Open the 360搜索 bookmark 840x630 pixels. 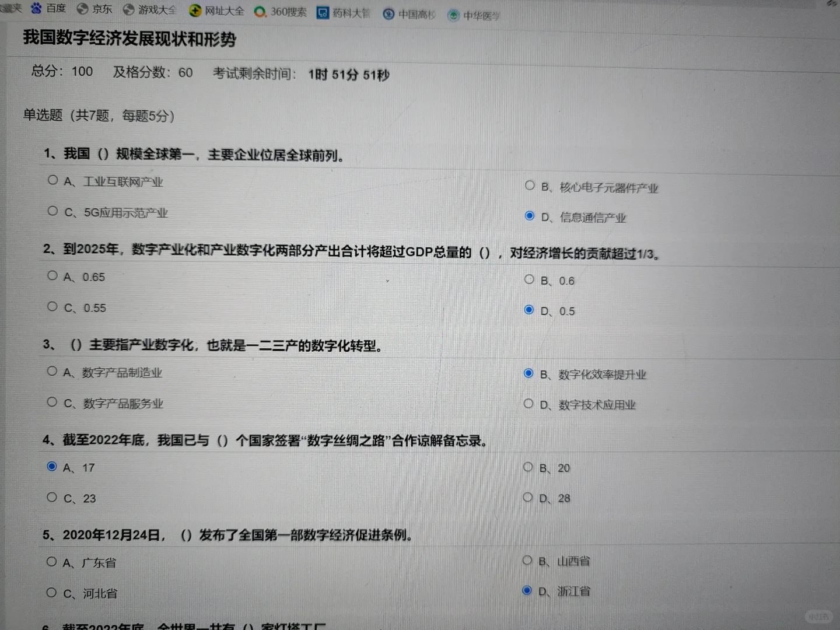281,12
